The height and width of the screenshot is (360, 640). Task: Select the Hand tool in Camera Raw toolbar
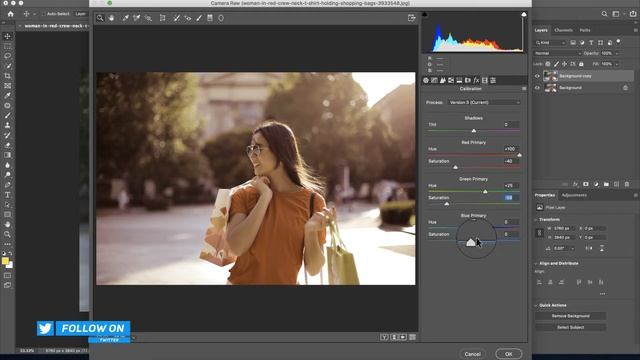111,18
